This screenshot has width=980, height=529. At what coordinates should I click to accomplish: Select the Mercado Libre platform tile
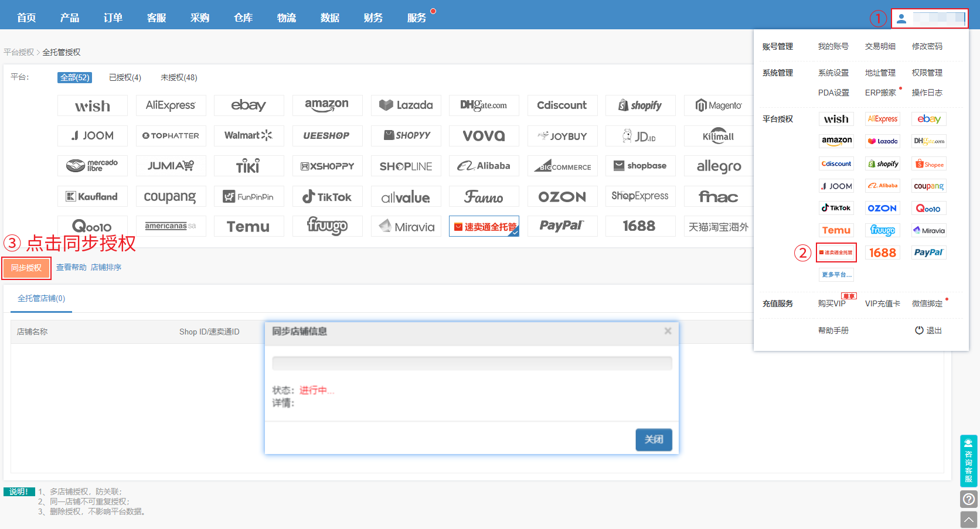[93, 166]
